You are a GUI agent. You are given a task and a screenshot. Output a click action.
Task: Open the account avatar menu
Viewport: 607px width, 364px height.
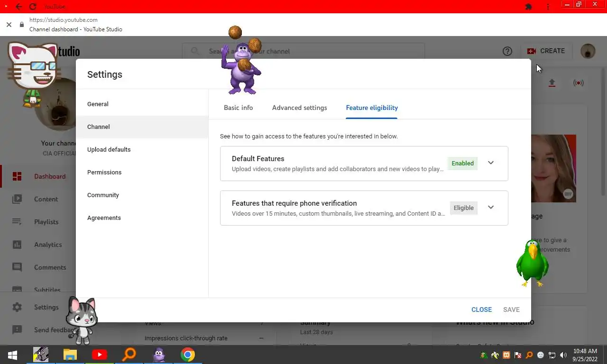tap(588, 51)
